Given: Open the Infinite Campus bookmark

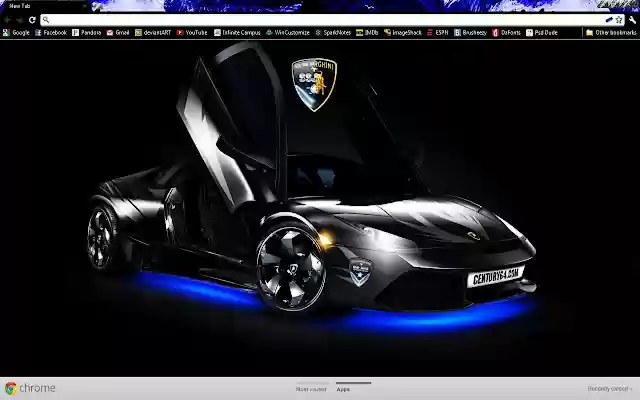Looking at the screenshot, I should coord(237,33).
